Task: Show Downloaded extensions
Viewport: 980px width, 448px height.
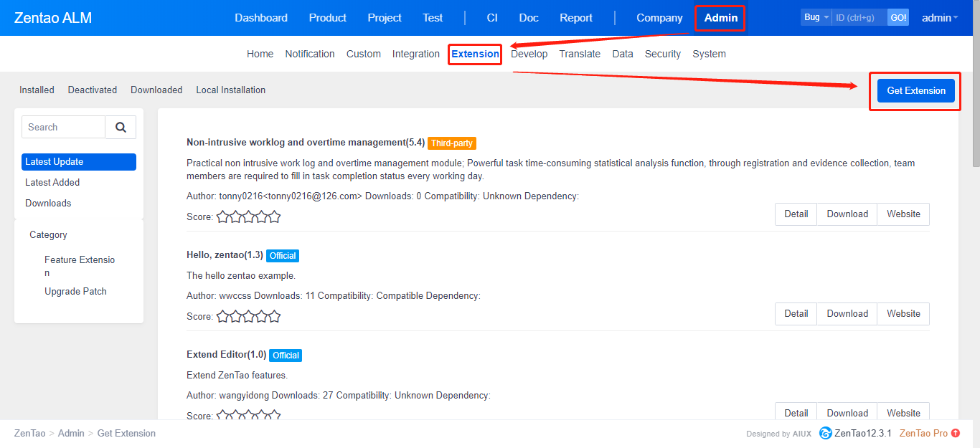Action: (x=156, y=90)
